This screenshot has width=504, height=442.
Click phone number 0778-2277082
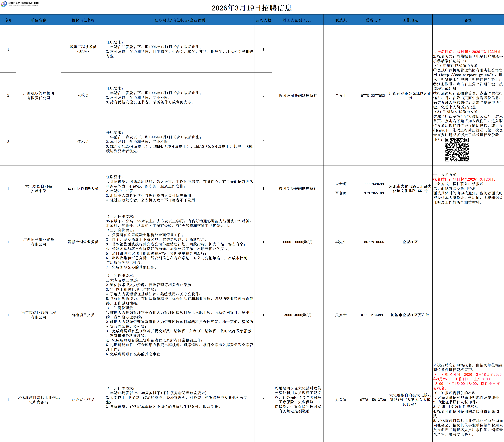(x=373, y=96)
